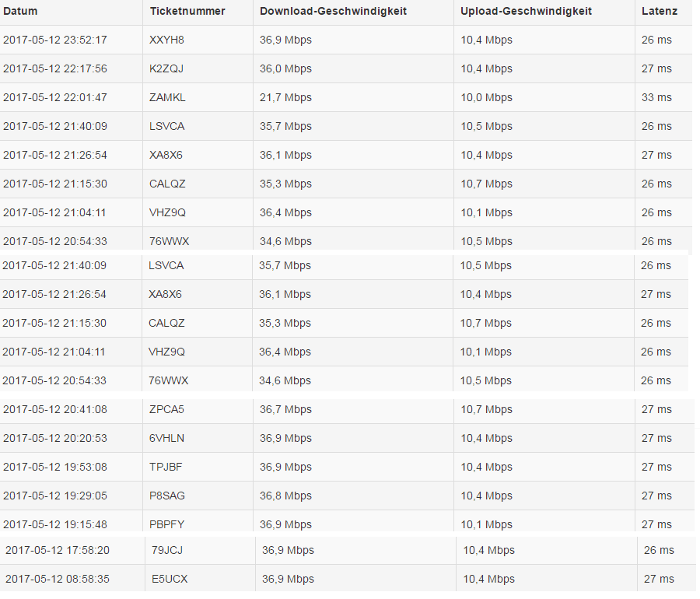Select timestamp 2017-05-12 08:58:35
Screen dimensions: 700x599
tap(57, 579)
